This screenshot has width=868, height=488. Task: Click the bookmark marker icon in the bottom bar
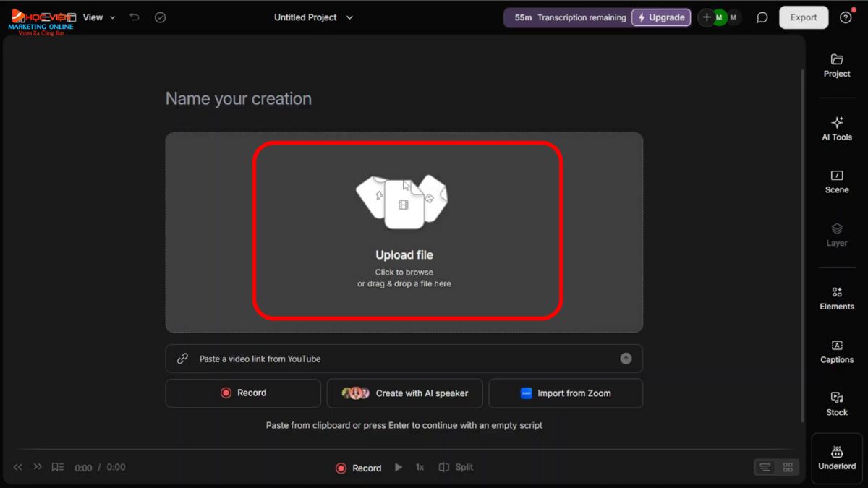pyautogui.click(x=58, y=467)
